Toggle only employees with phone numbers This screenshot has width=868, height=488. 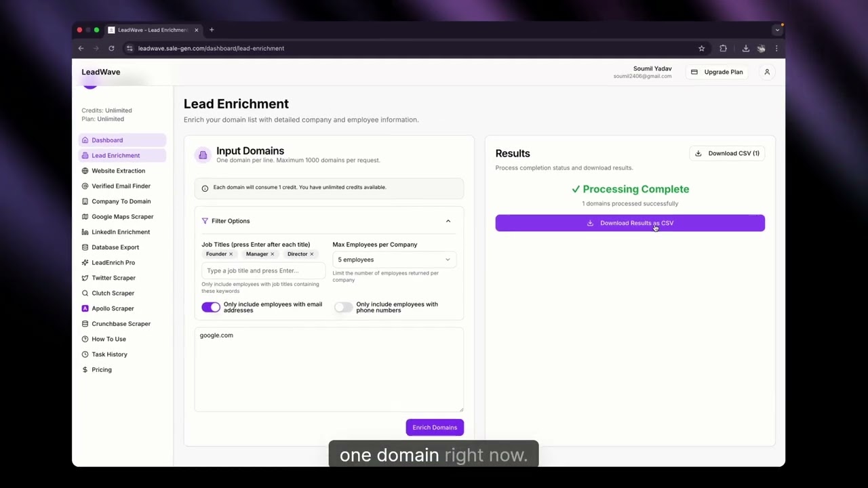(344, 307)
